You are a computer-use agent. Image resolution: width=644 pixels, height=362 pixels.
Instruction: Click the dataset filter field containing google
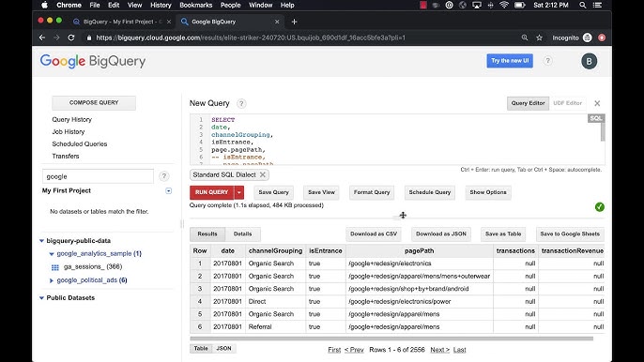pyautogui.click(x=98, y=176)
